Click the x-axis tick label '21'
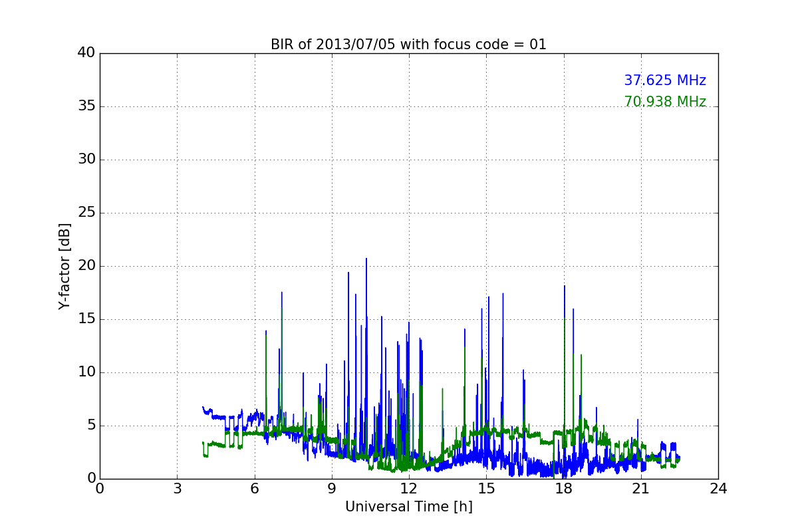This screenshot has height=532, width=798. (641, 488)
